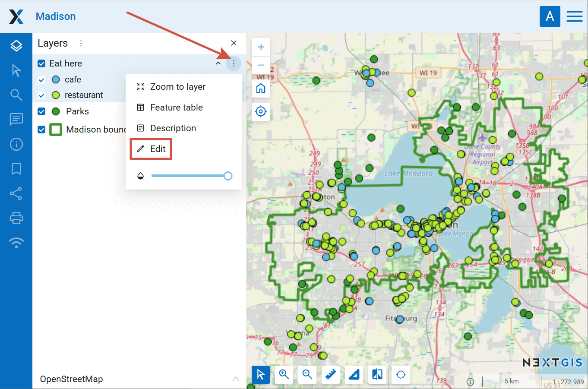Image resolution: width=588 pixels, height=389 pixels.
Task: Open the Bookmarks sidebar icon
Action: 16,169
